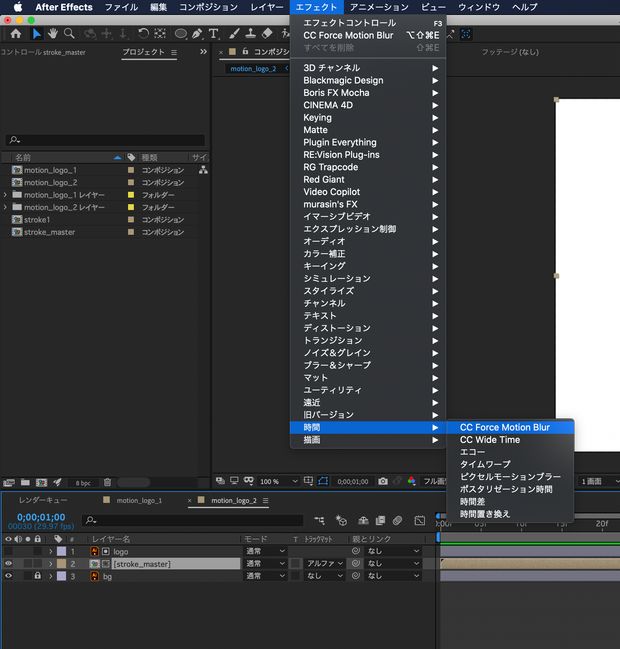The height and width of the screenshot is (649, 620).
Task: Toggle preserve transparency box for stroke_master
Action: coord(296,563)
